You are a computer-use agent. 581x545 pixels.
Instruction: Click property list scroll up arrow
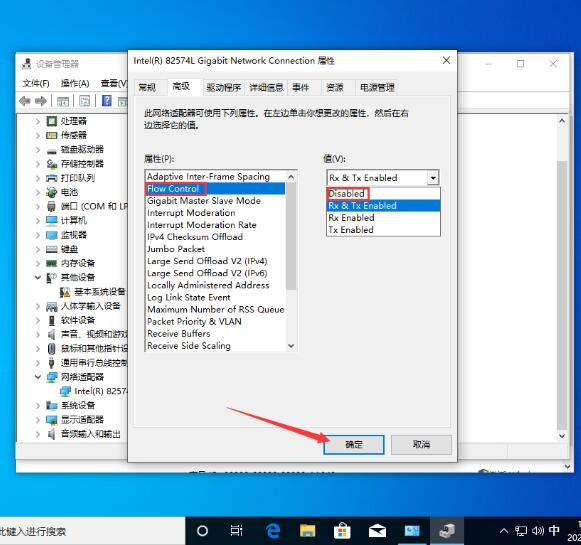[291, 177]
